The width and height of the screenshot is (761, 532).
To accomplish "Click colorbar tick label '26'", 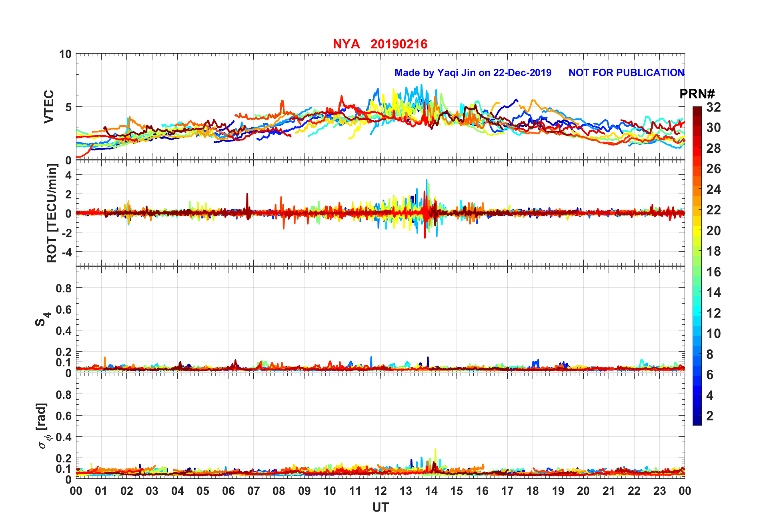I will (713, 169).
